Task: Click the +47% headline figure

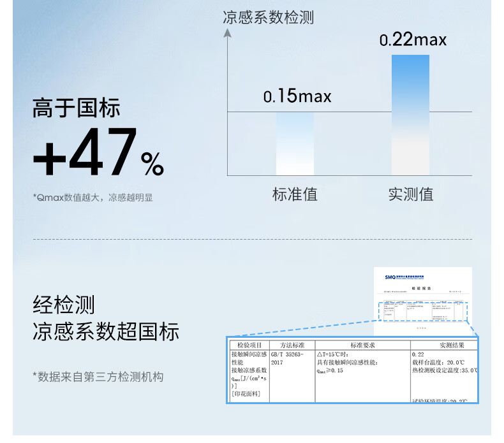Action: coord(99,152)
